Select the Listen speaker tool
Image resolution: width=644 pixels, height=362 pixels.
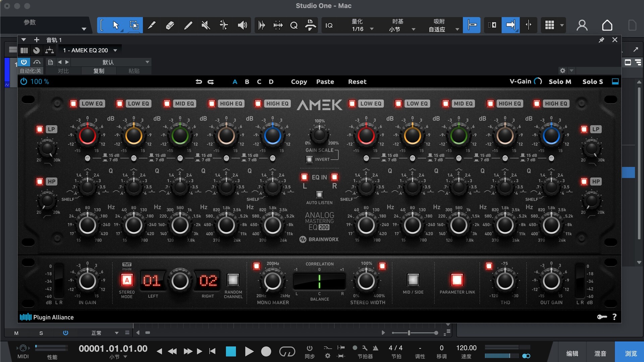pos(242,25)
